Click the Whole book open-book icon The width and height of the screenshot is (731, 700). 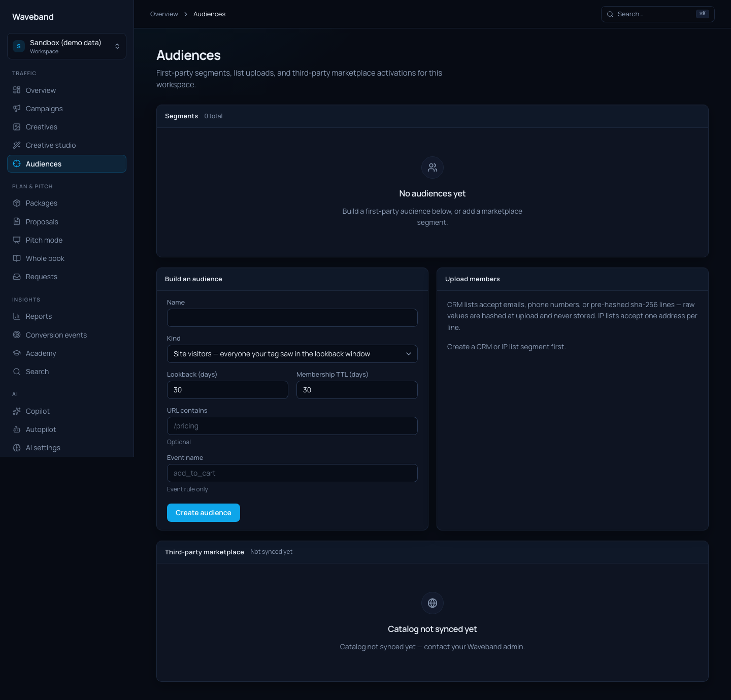[x=17, y=258]
